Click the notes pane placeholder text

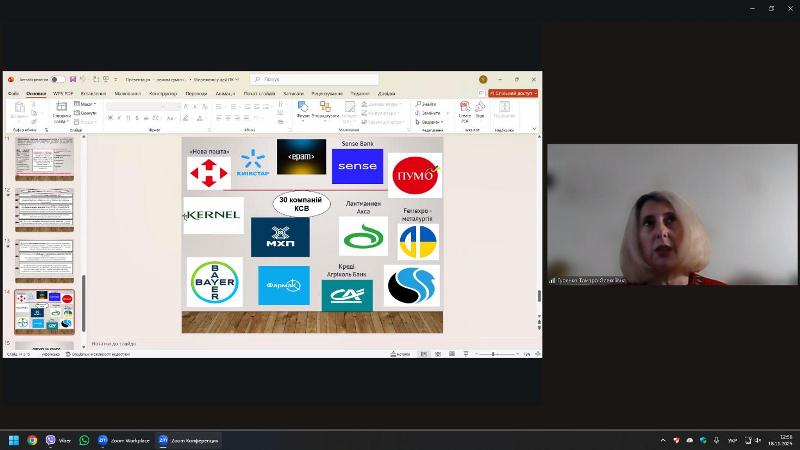coord(114,344)
